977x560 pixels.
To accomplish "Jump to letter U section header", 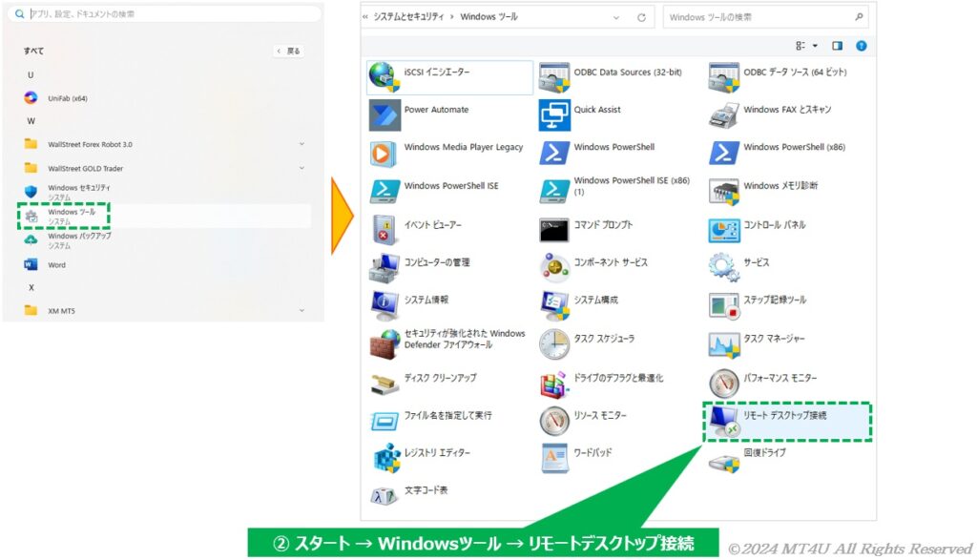I will [31, 74].
